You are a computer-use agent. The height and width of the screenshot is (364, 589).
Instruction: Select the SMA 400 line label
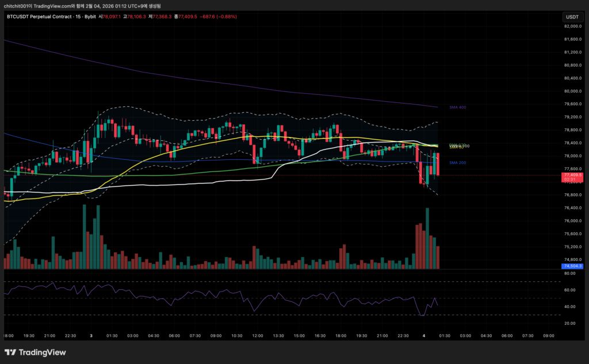pyautogui.click(x=457, y=107)
